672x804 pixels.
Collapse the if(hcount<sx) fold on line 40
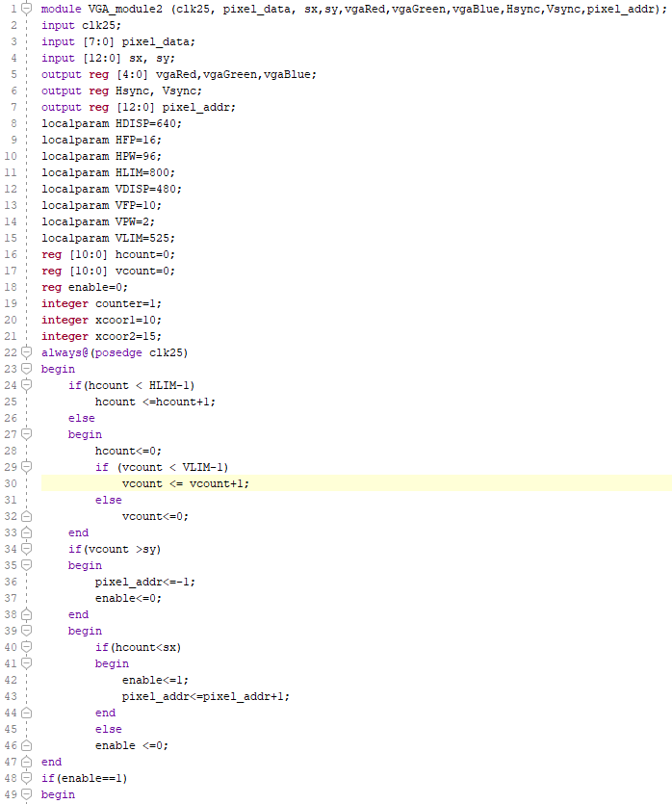pos(27,647)
